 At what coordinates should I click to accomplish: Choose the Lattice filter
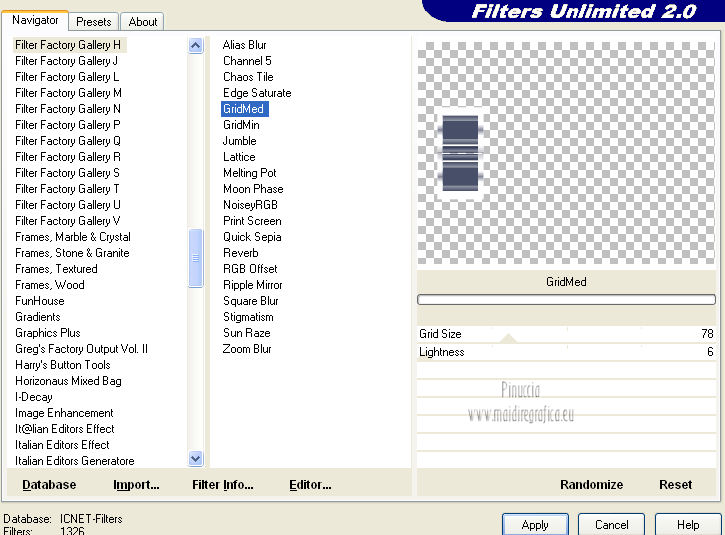(x=239, y=157)
